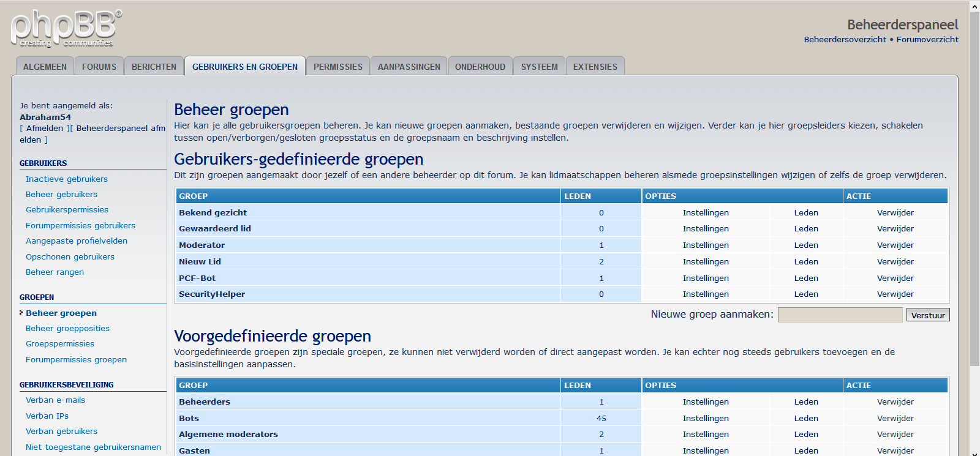Screen dimensions: 980x456
Task: Open the Systeem tab
Action: pos(540,66)
